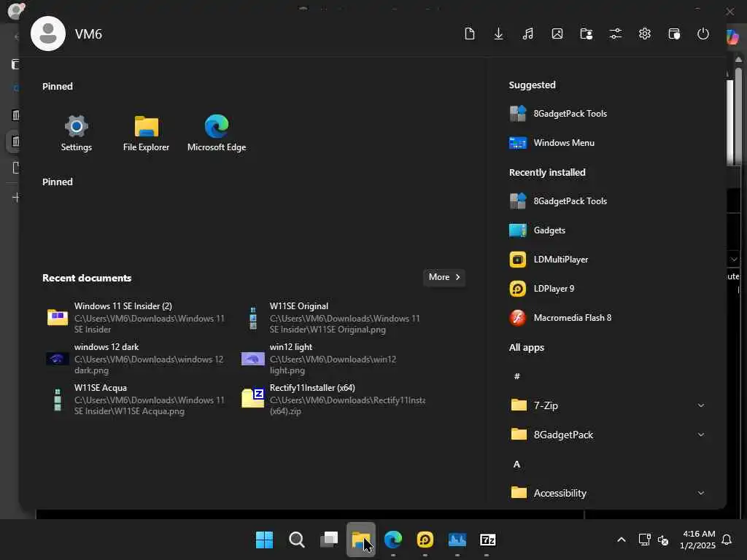747x560 pixels.
Task: Open 8GadgetPack Tools under Recently installed
Action: tap(558, 201)
